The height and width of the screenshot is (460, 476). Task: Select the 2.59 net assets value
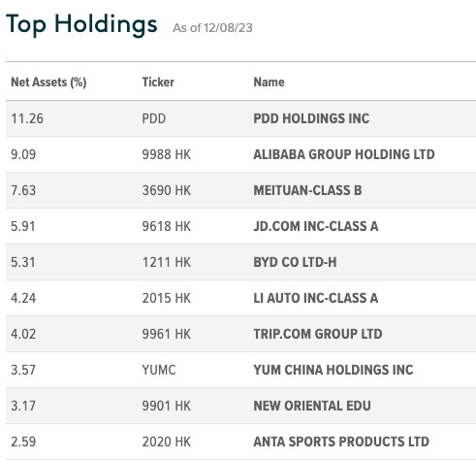point(23,442)
